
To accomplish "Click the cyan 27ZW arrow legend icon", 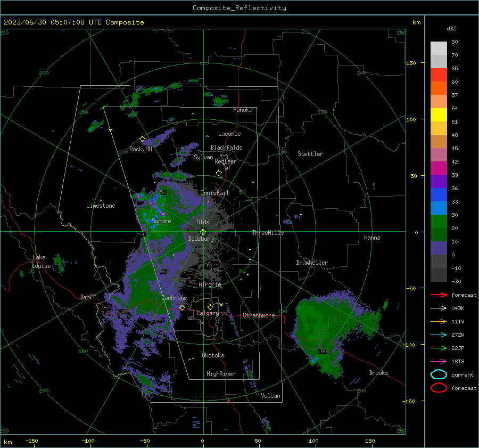I will click(x=439, y=335).
